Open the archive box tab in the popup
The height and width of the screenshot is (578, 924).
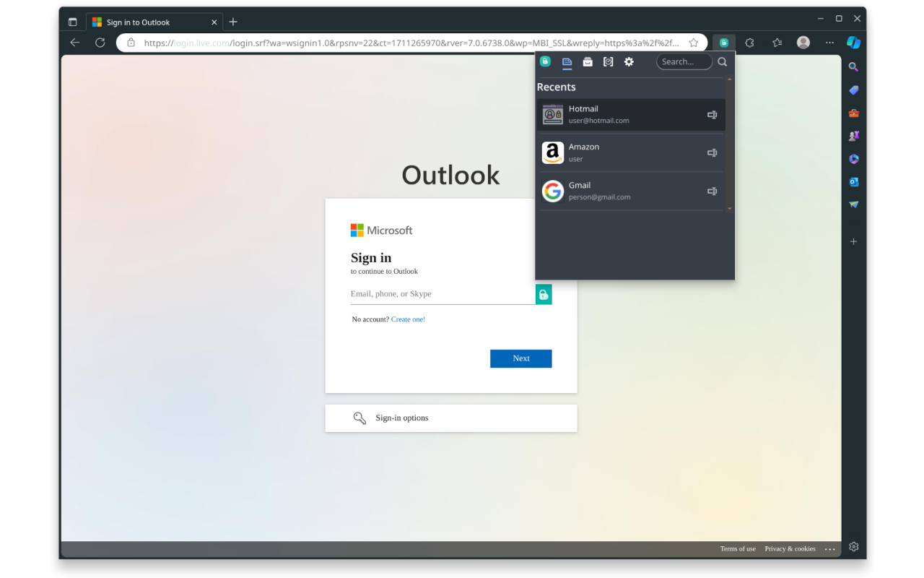[x=588, y=62]
